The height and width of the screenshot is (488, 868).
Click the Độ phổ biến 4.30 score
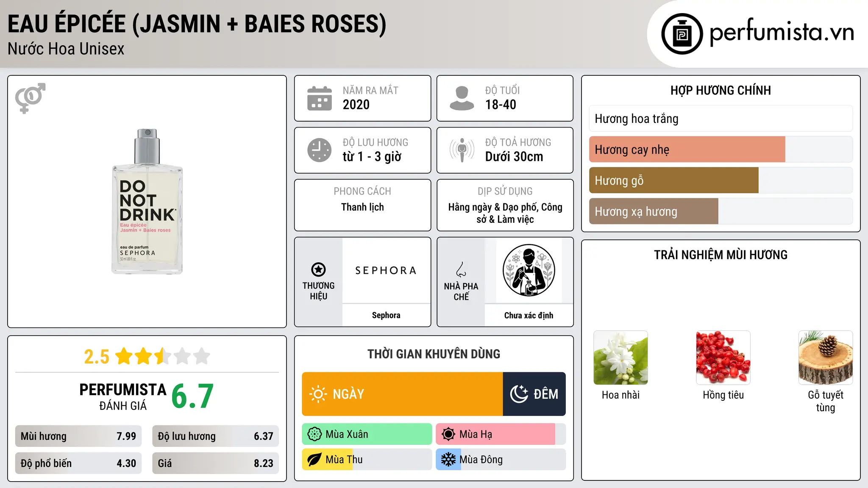click(78, 463)
